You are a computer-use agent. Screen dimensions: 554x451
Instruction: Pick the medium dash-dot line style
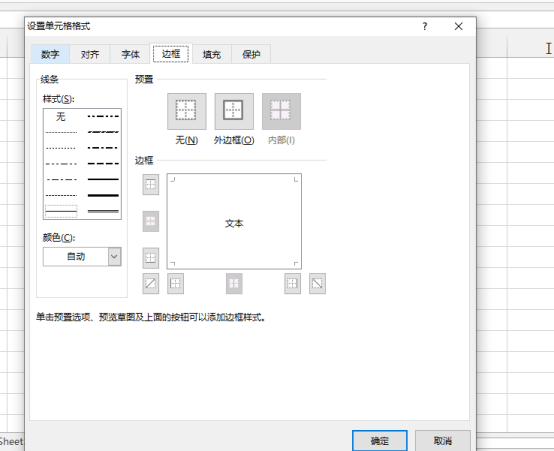pyautogui.click(x=103, y=148)
